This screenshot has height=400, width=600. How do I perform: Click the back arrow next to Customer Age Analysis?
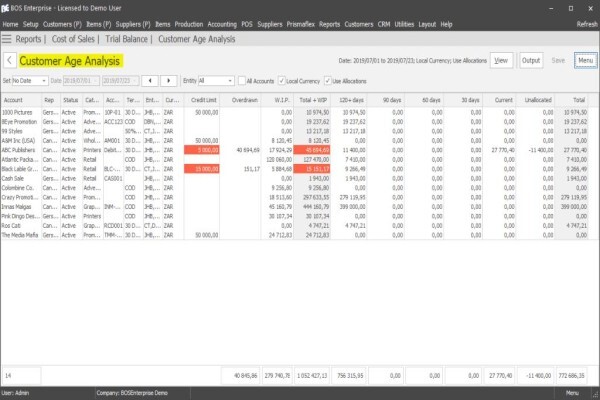tap(10, 60)
